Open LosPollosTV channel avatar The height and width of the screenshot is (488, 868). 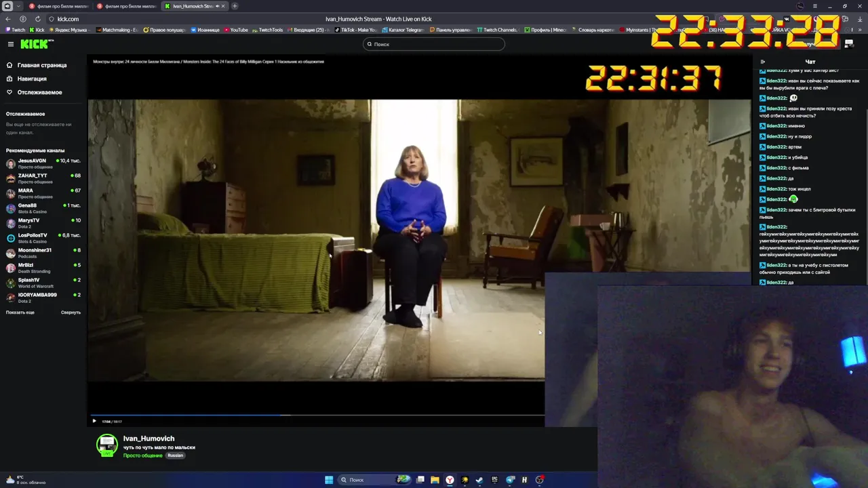point(11,238)
